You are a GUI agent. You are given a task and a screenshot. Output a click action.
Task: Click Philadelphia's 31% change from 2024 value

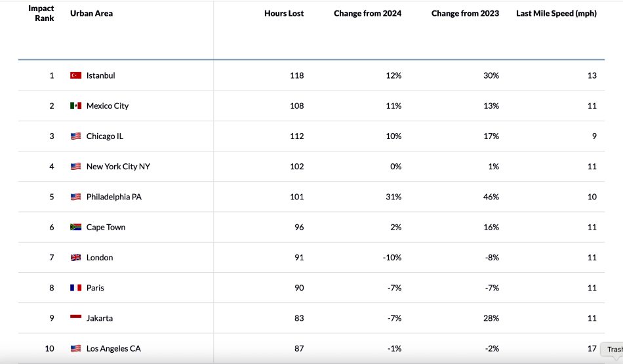coord(394,197)
